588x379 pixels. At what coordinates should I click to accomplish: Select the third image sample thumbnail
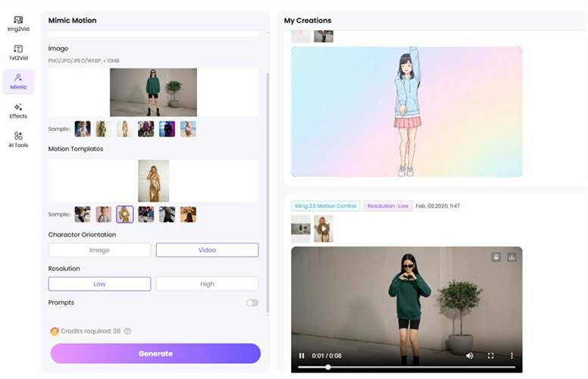(125, 129)
